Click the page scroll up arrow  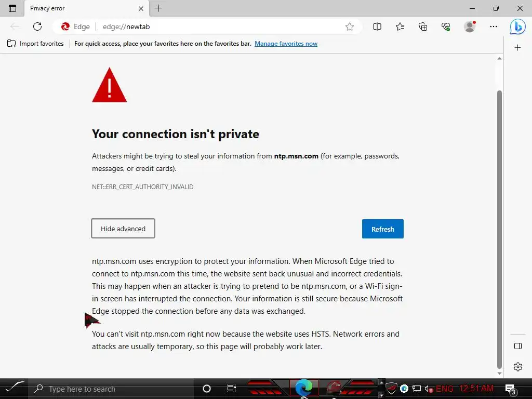coord(499,58)
